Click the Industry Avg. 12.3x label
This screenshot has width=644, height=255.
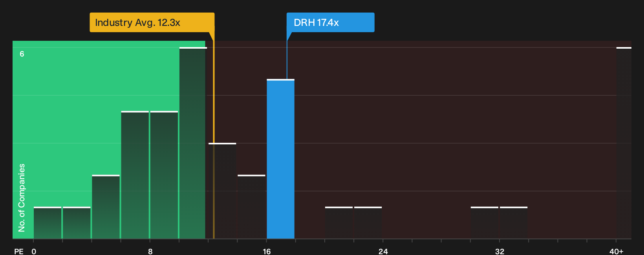[152, 22]
